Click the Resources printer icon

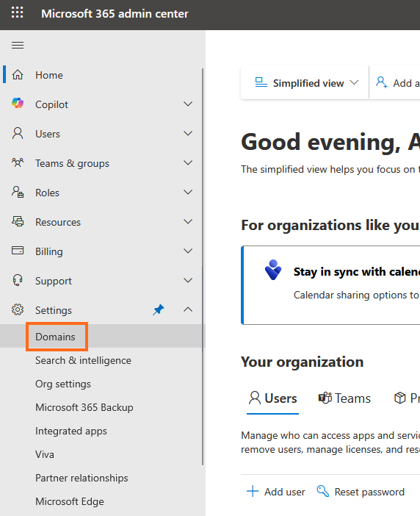click(18, 221)
